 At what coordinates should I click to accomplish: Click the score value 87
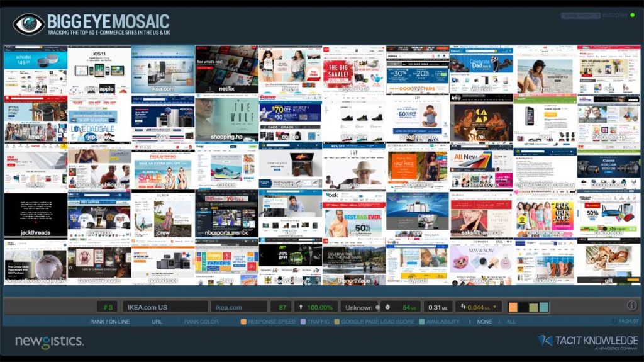coord(281,307)
